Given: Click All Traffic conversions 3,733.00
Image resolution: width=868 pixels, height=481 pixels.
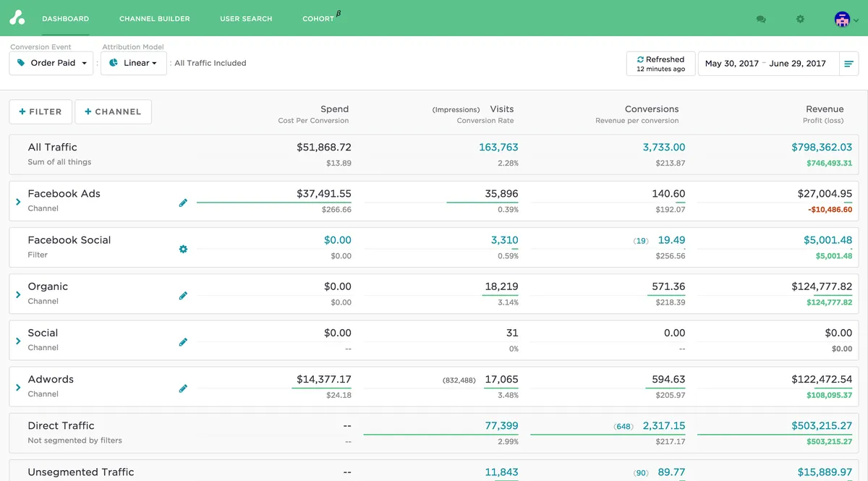Looking at the screenshot, I should click(664, 148).
